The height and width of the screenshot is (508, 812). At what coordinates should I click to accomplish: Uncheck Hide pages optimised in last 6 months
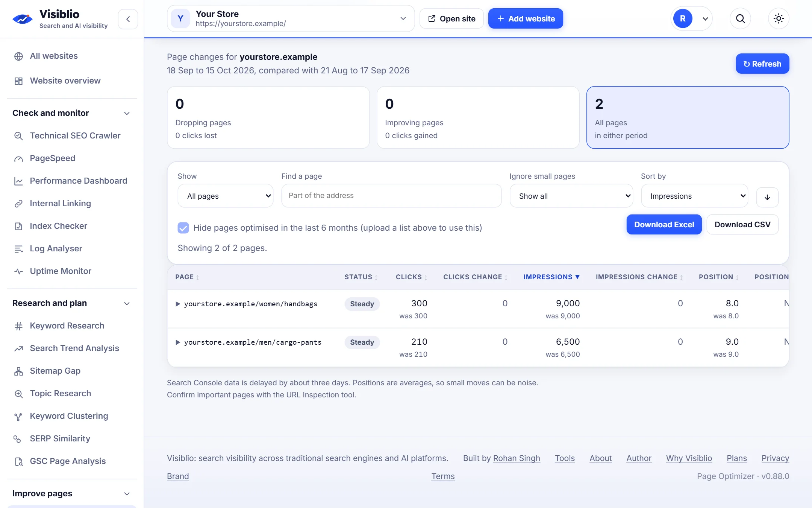(x=183, y=228)
